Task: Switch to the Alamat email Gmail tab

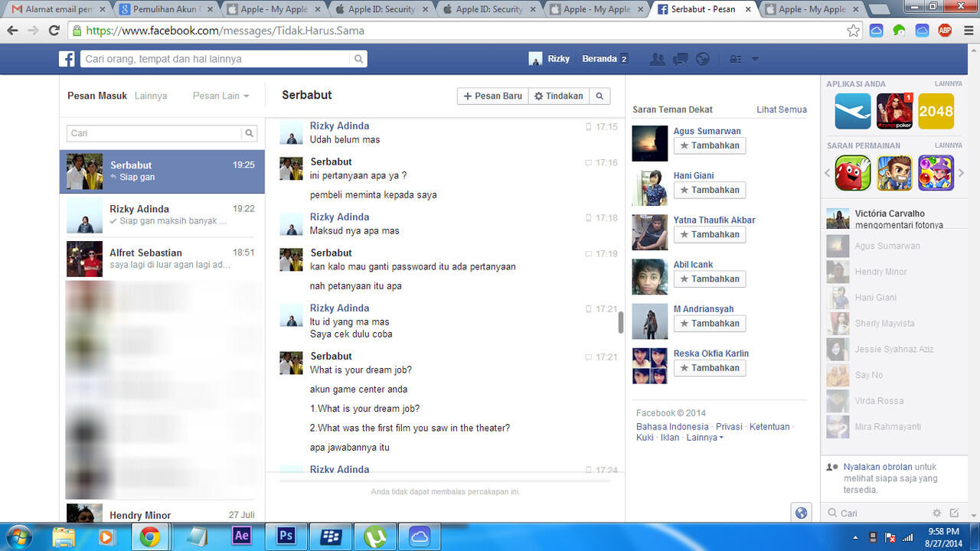Action: coord(57,9)
